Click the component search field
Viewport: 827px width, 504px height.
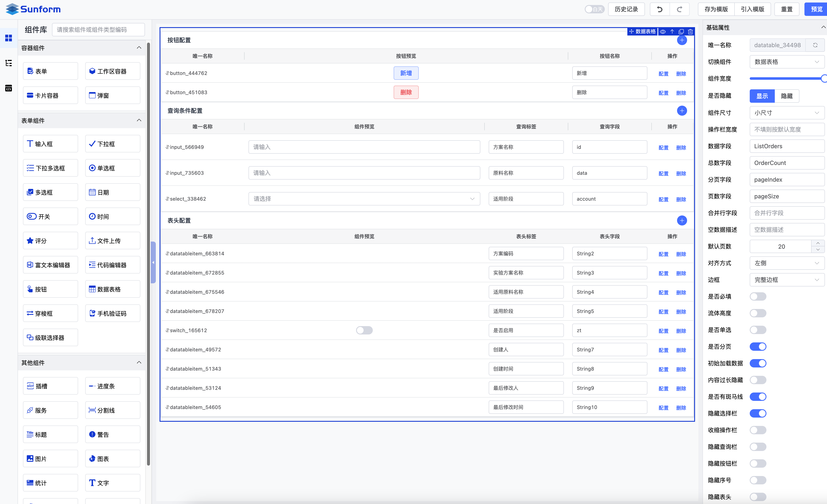tap(98, 29)
